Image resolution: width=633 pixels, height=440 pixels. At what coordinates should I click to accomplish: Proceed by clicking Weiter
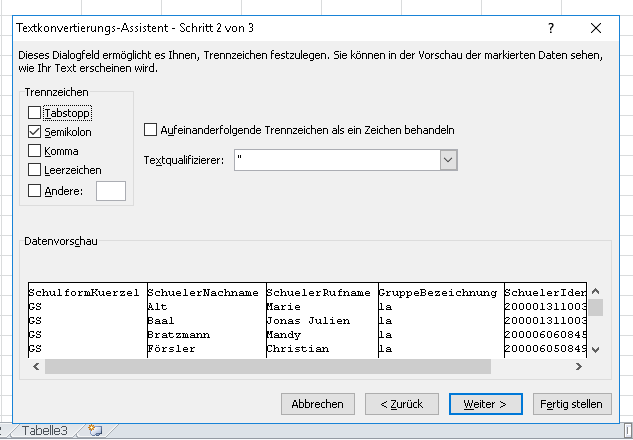click(485, 404)
